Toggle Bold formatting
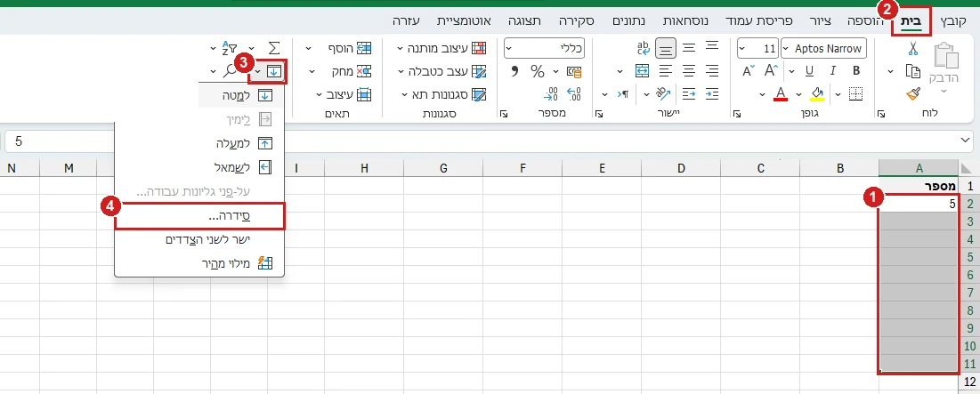Viewport: 980px width, 394px height. tap(857, 70)
